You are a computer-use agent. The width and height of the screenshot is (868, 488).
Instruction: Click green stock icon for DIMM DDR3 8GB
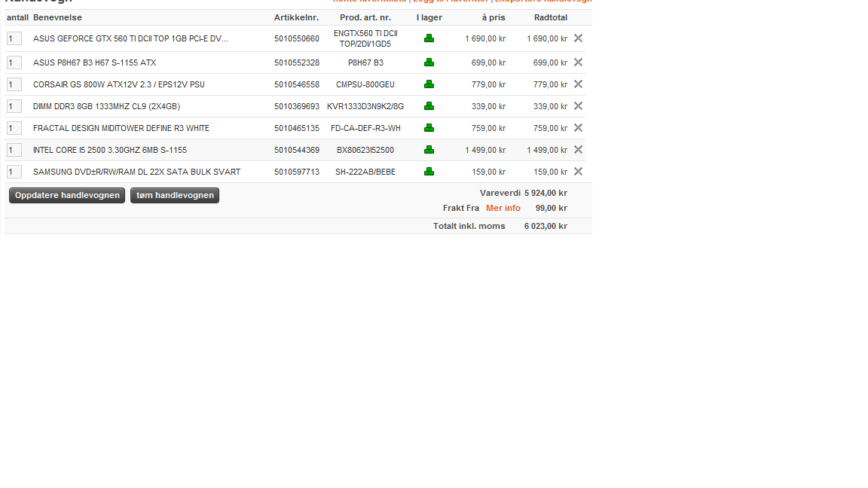pos(429,105)
